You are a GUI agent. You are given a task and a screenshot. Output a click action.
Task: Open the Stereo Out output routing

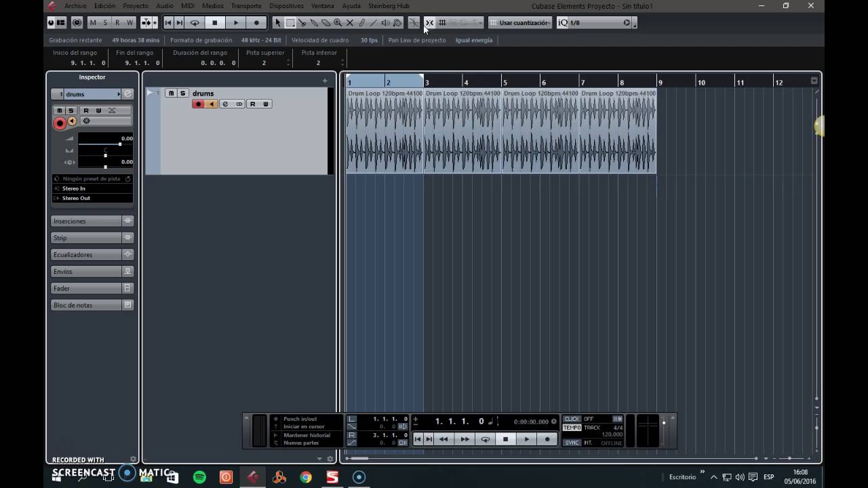click(x=92, y=198)
